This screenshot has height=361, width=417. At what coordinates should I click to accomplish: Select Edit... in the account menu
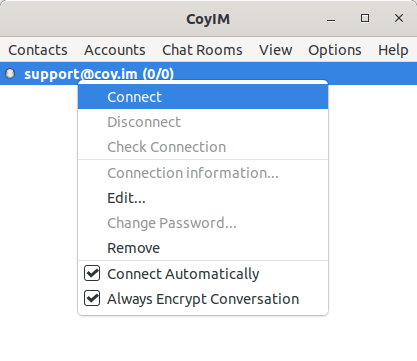[x=203, y=198]
